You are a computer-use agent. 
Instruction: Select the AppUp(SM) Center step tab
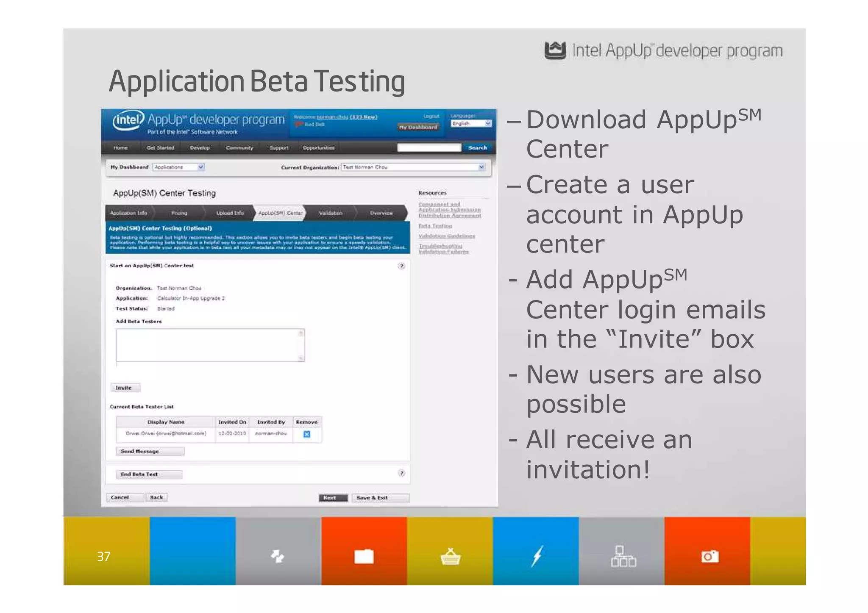click(x=280, y=213)
